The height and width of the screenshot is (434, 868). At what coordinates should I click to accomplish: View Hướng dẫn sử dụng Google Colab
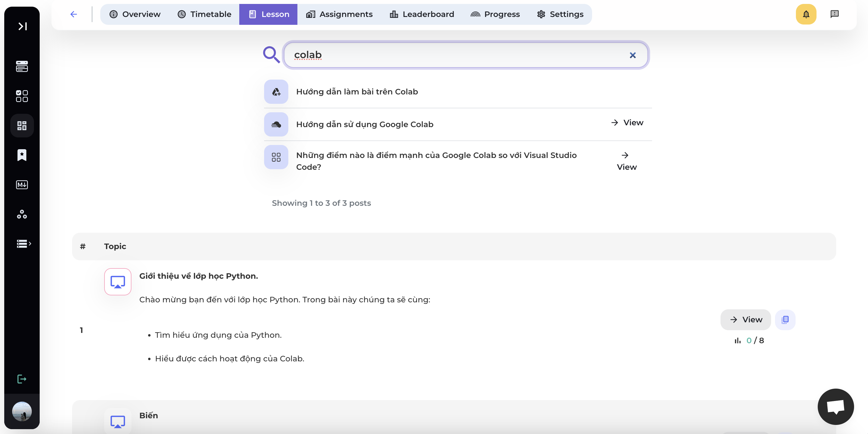point(627,123)
